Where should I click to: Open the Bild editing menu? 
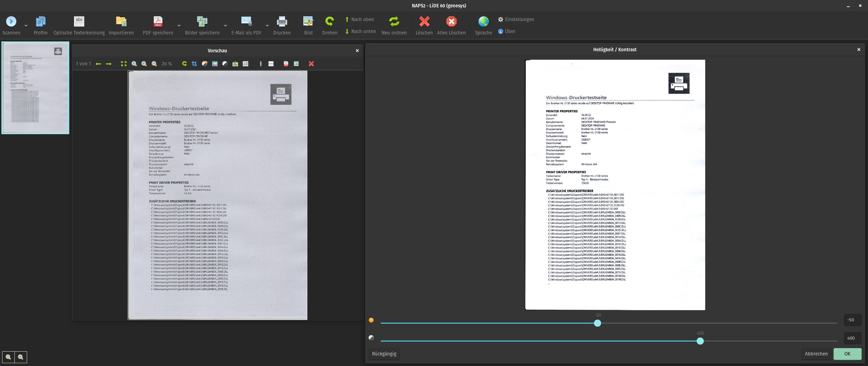308,25
